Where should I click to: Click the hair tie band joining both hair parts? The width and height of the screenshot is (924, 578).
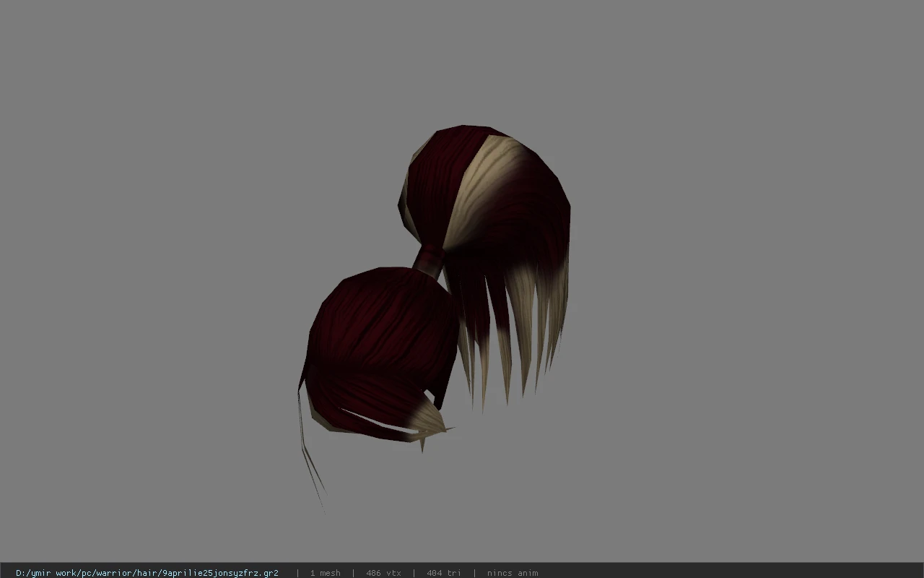(429, 261)
